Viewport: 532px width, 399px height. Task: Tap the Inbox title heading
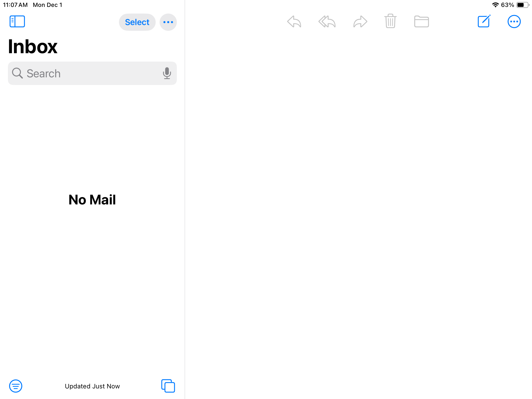pos(33,47)
